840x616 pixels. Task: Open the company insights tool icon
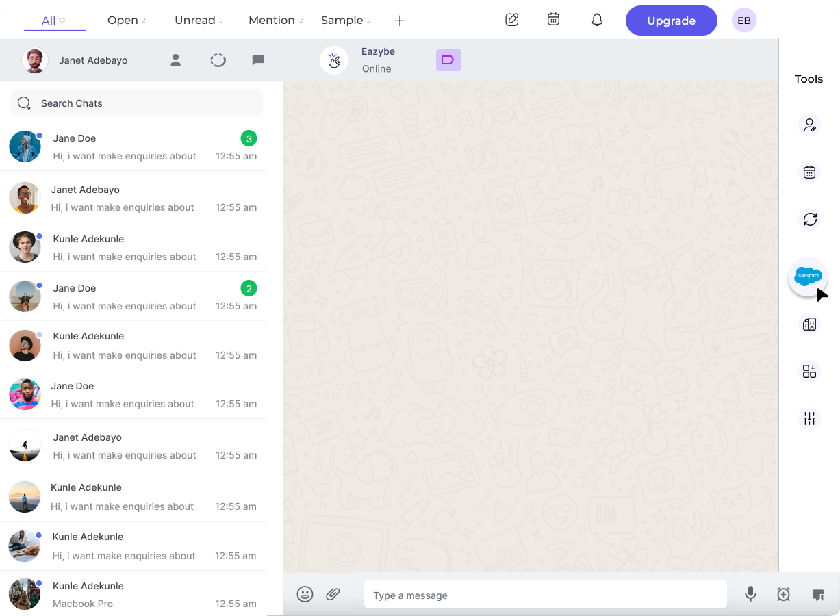[809, 323]
